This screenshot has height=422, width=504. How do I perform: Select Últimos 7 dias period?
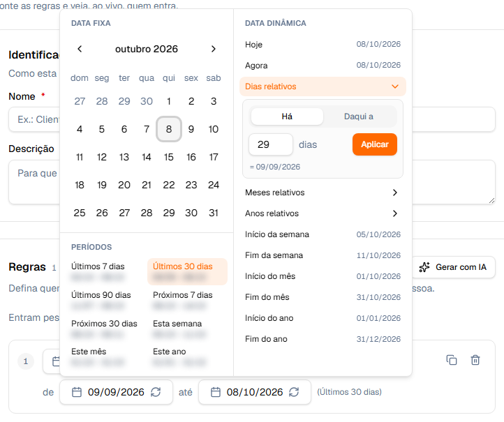(105, 271)
